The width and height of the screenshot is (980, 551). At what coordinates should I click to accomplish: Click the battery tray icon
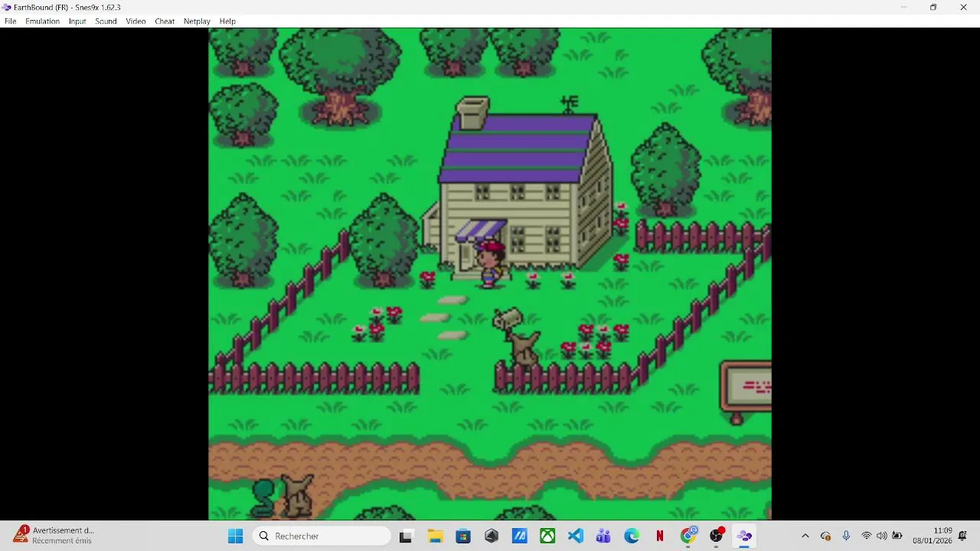(897, 536)
